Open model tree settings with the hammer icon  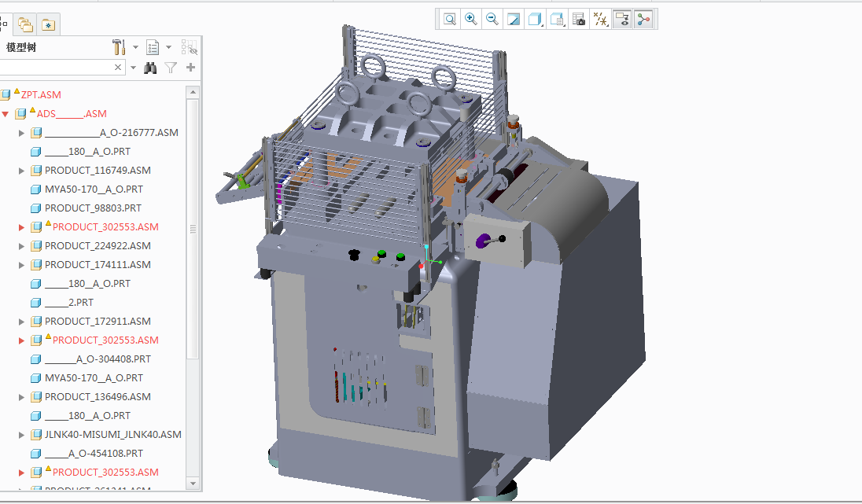point(118,47)
